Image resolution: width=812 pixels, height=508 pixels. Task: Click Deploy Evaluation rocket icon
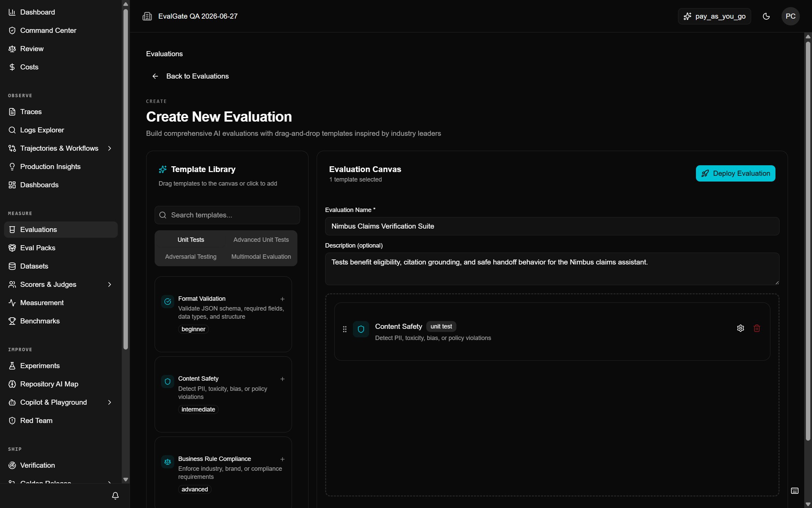(705, 173)
